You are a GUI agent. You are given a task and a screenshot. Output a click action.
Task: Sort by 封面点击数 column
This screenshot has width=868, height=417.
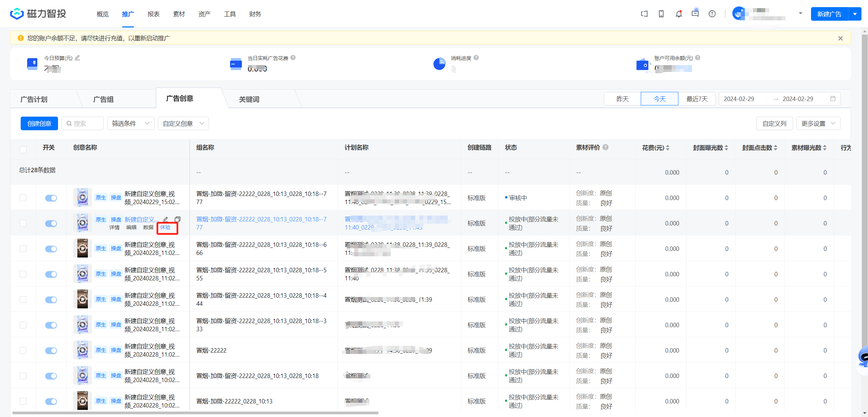pos(775,147)
